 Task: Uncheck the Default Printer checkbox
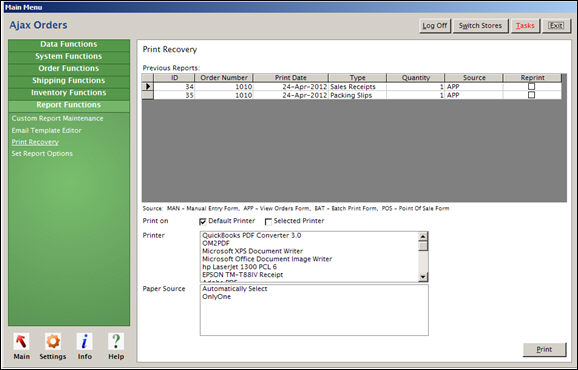point(202,221)
